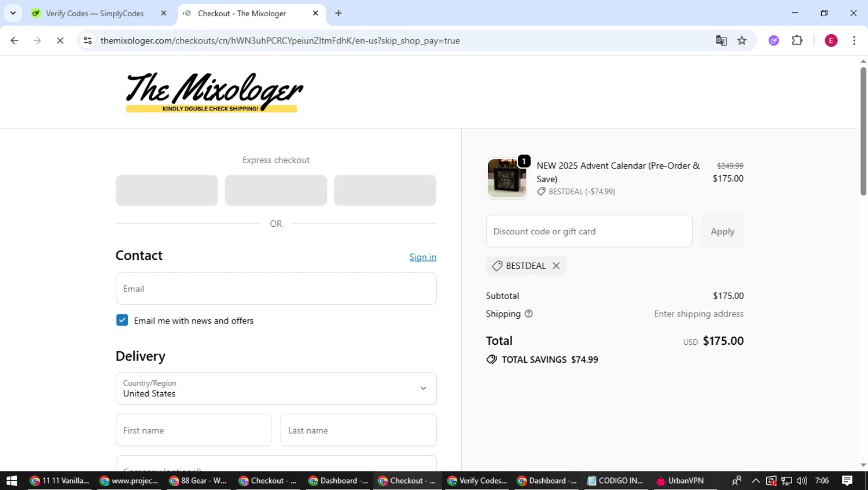Open the volume speaker tray icon
Image resolution: width=868 pixels, height=490 pixels.
click(801, 481)
